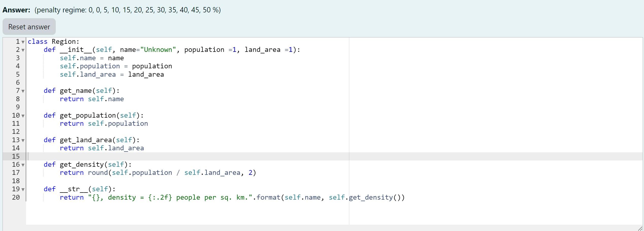Collapse the get_land_area fold arrow

coord(23,141)
